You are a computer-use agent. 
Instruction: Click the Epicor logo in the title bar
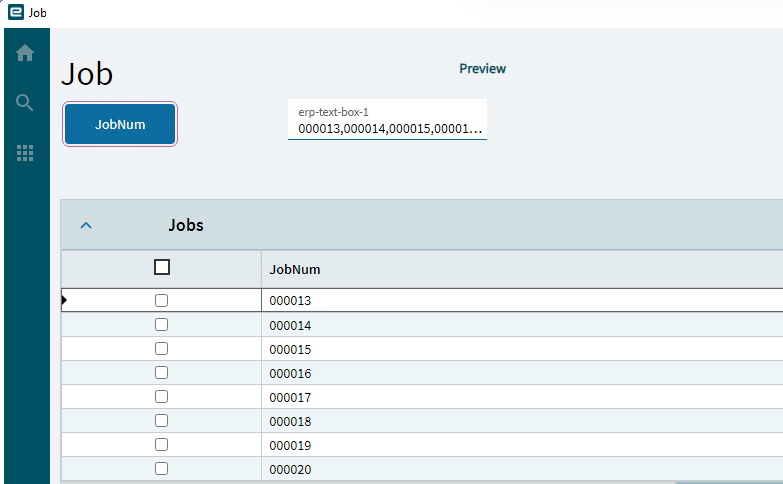pyautogui.click(x=16, y=13)
